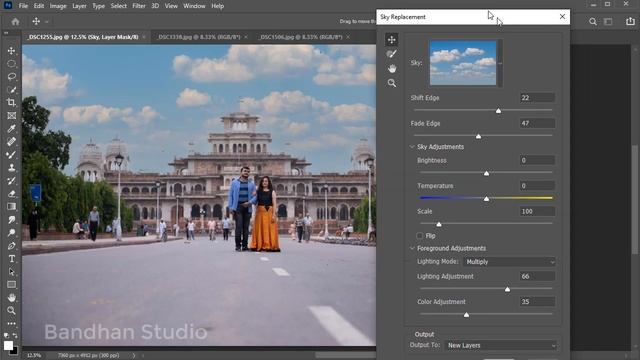Select the Horizontal Type tool
The image size is (640, 360).
point(11,259)
